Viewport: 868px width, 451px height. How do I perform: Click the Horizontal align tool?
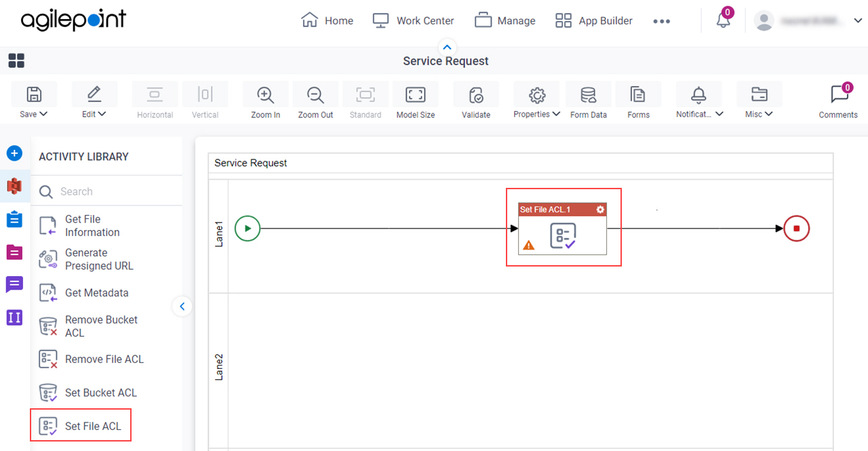tap(155, 100)
